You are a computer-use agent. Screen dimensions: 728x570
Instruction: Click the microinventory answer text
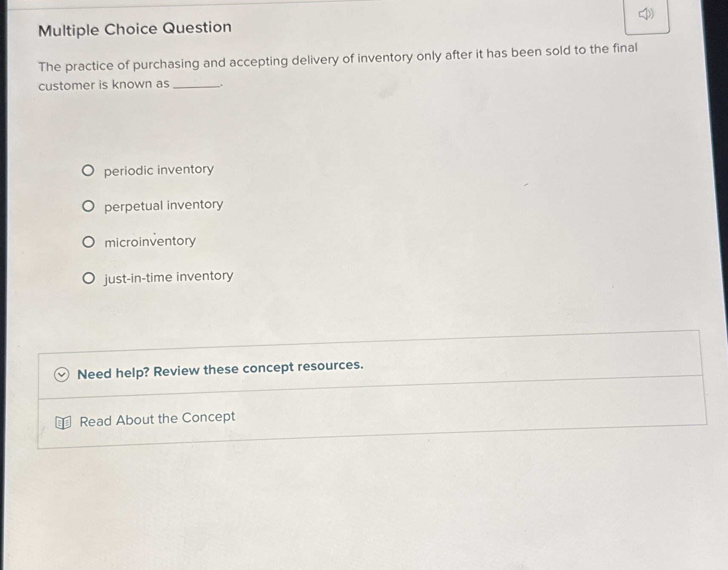tap(149, 241)
